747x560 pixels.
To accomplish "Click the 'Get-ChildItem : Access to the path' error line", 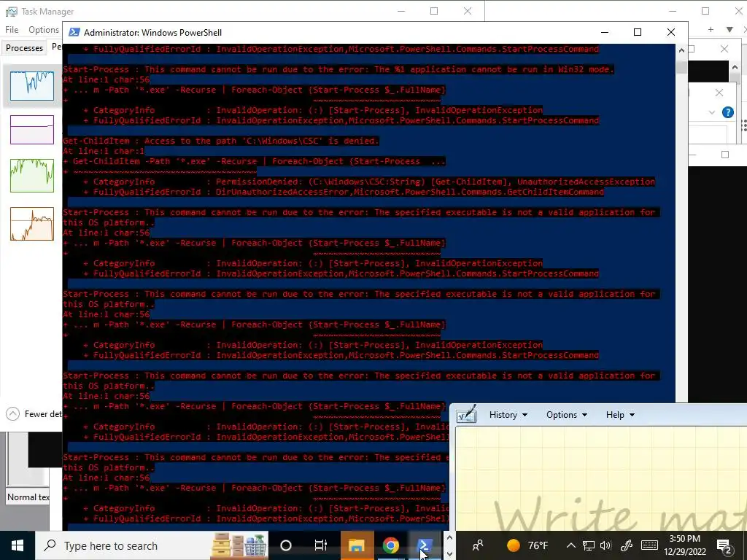I will (x=221, y=141).
